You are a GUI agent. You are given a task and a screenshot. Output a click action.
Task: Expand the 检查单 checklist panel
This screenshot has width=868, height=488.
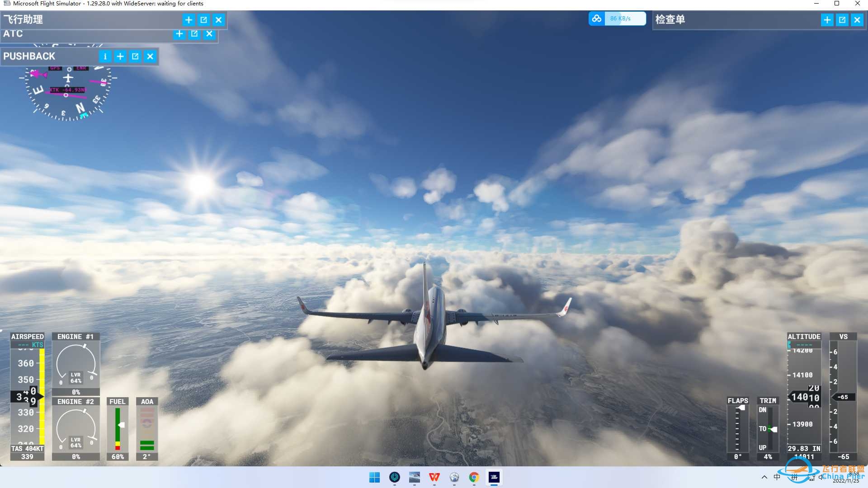pyautogui.click(x=827, y=20)
